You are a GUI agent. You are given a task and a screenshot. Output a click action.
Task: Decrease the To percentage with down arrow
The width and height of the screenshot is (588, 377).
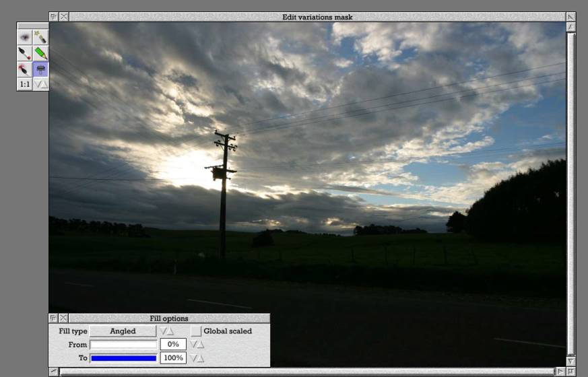193,358
